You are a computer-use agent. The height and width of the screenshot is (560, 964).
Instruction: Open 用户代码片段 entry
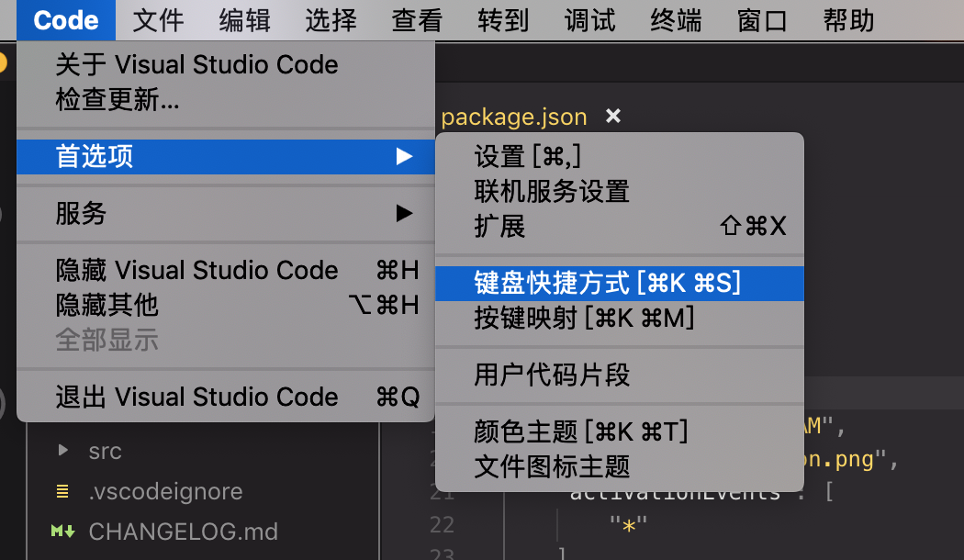point(620,375)
